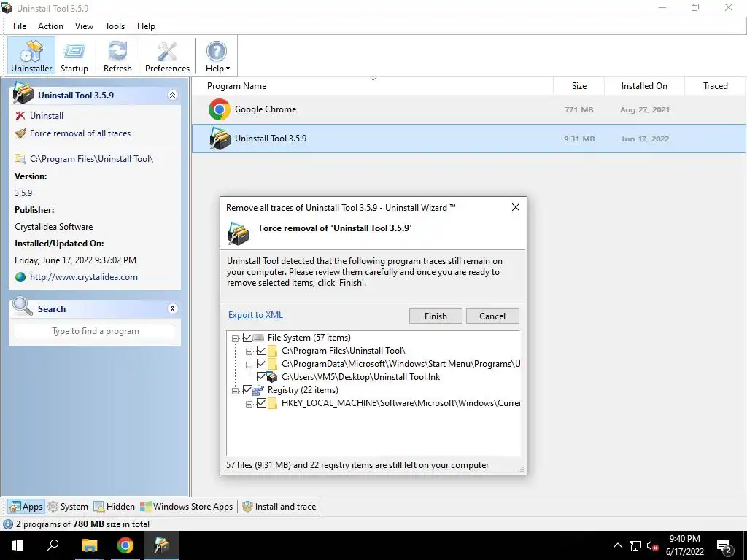Open the Uninstaller toolbar section

(31, 56)
